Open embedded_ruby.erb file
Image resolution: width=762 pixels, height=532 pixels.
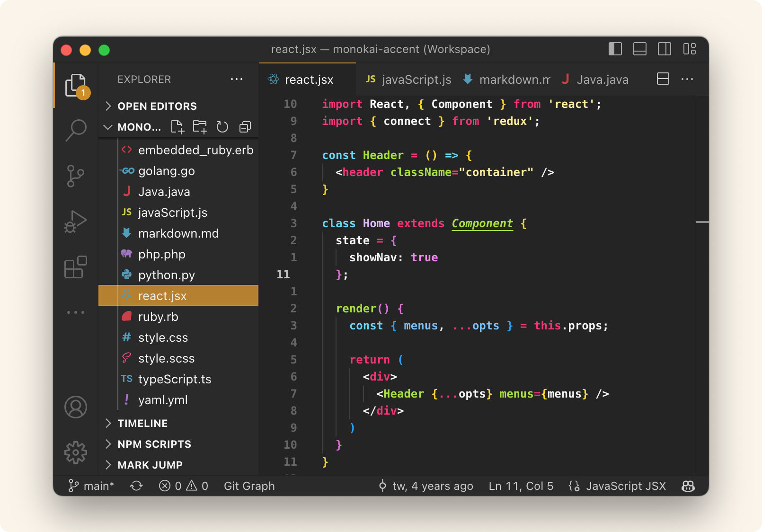[x=178, y=150]
